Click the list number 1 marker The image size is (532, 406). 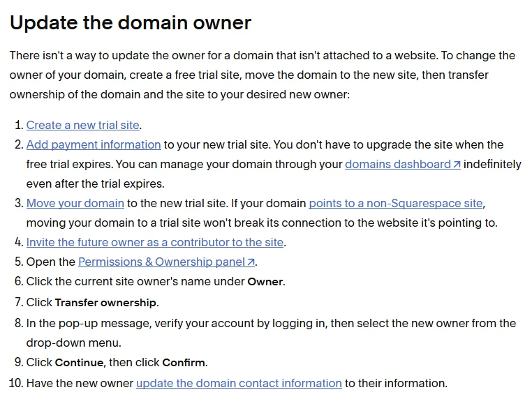[x=19, y=126]
